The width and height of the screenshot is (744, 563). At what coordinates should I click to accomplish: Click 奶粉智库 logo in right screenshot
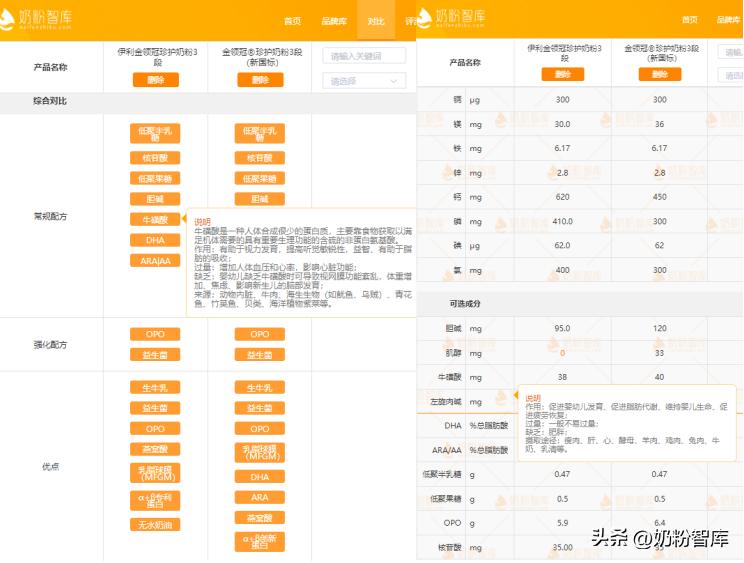click(x=449, y=18)
